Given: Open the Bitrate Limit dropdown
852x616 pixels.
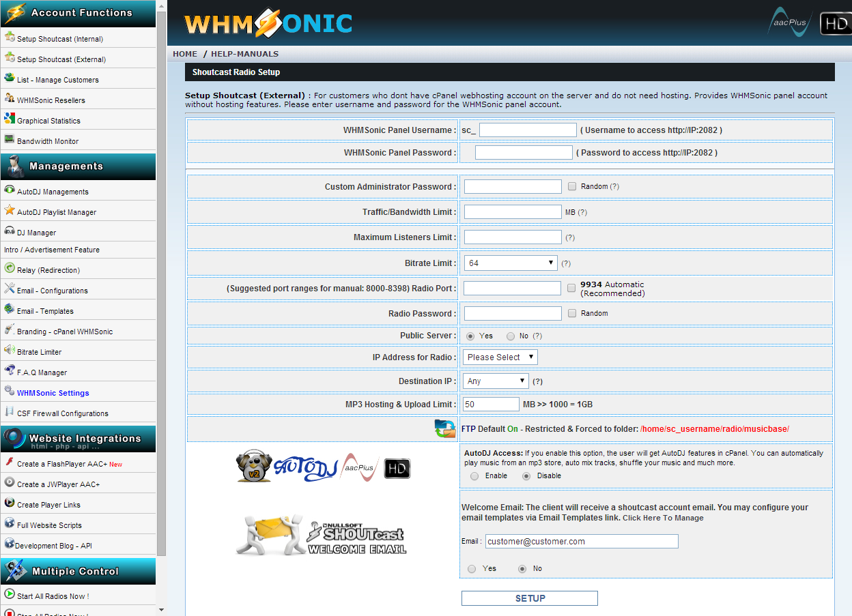Looking at the screenshot, I should point(511,263).
